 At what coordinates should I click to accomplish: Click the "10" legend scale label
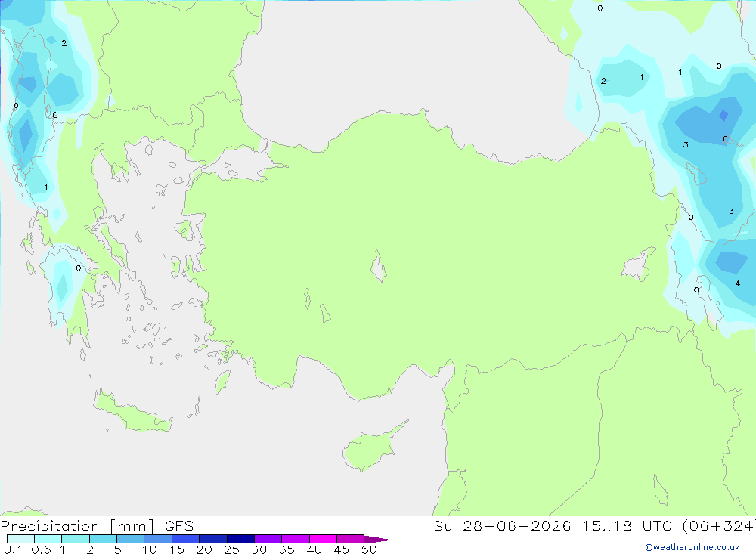(x=150, y=549)
